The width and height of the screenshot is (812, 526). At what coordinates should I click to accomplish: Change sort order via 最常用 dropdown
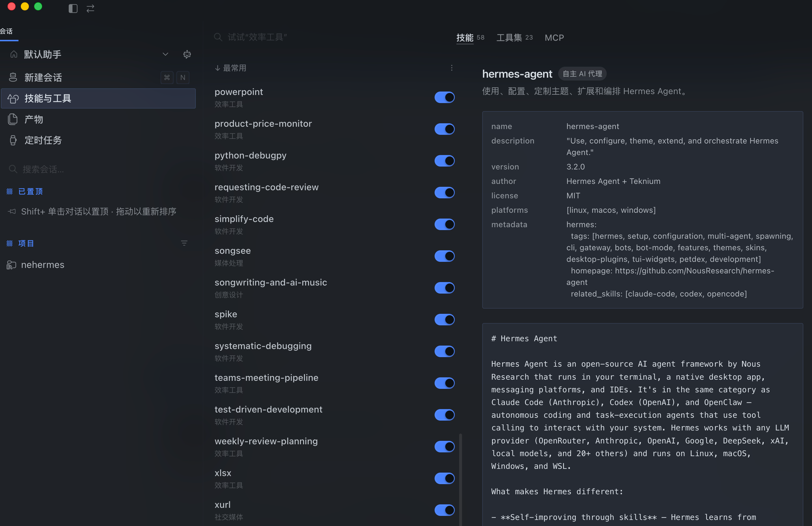pyautogui.click(x=231, y=68)
